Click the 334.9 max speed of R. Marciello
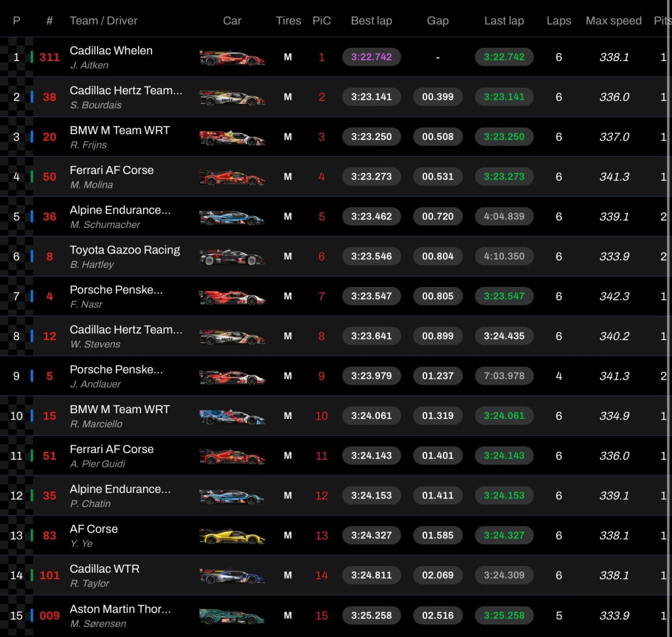Screen dimensions: 672x637 (x=614, y=416)
